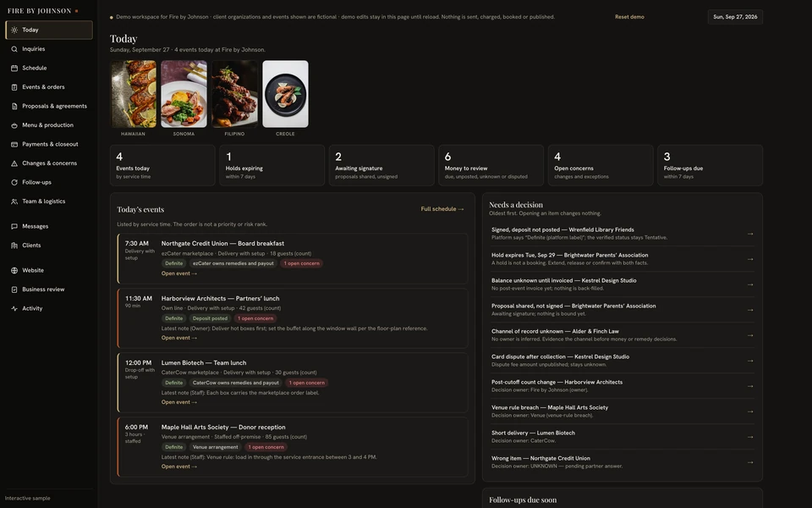Click the Menu & production pot icon

point(14,125)
